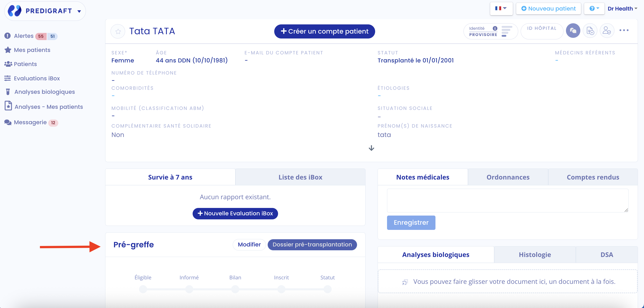Screen dimensions: 644x308
Task: Switch to the Ordonnances tab
Action: [x=508, y=177]
